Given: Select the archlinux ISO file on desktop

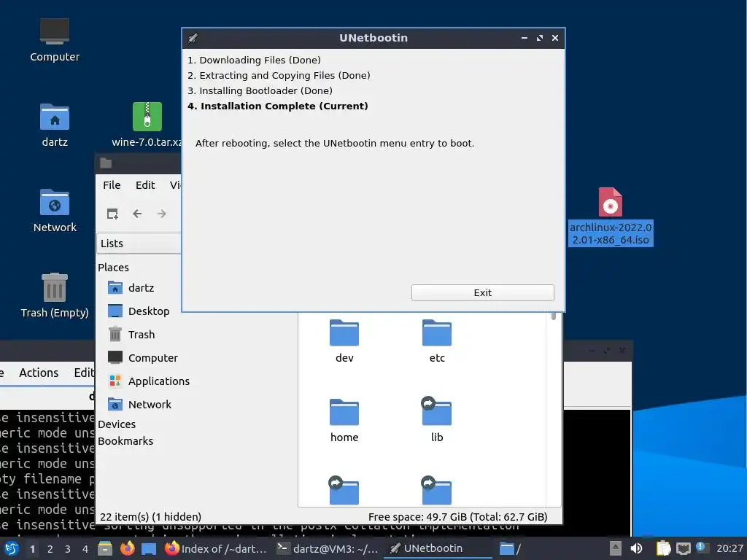Looking at the screenshot, I should 611,217.
